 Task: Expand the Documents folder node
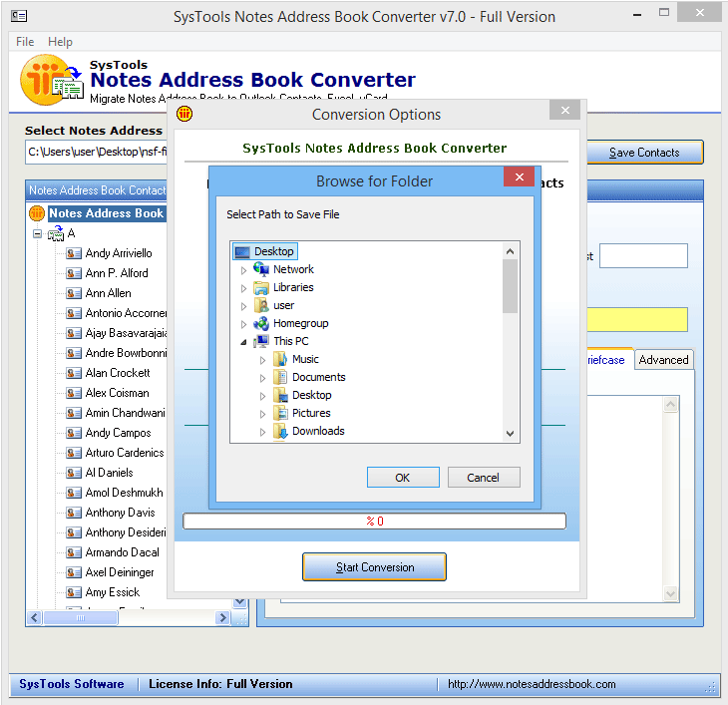click(262, 378)
